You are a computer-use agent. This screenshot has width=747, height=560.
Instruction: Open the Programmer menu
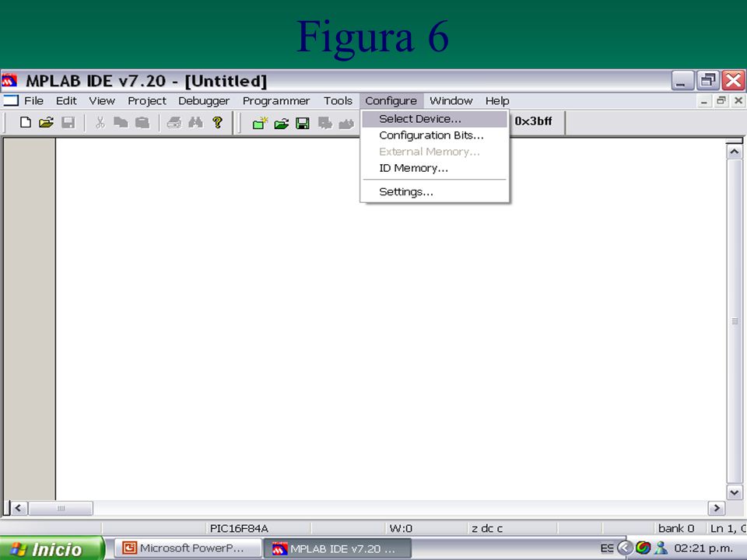coord(276,101)
